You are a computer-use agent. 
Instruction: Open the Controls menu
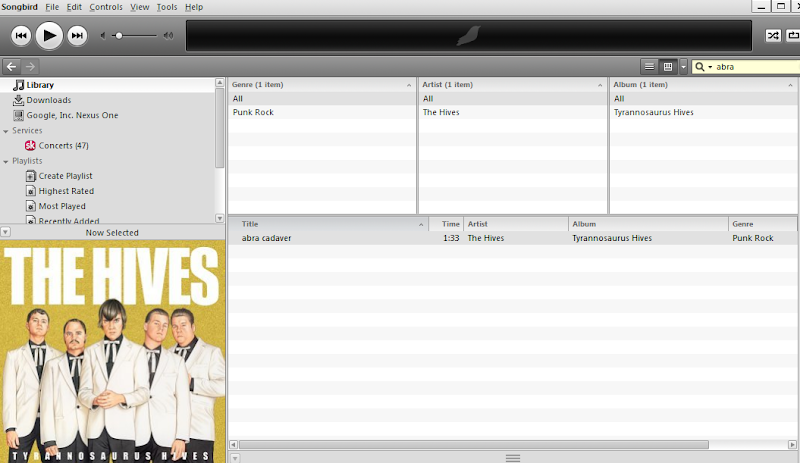click(106, 7)
